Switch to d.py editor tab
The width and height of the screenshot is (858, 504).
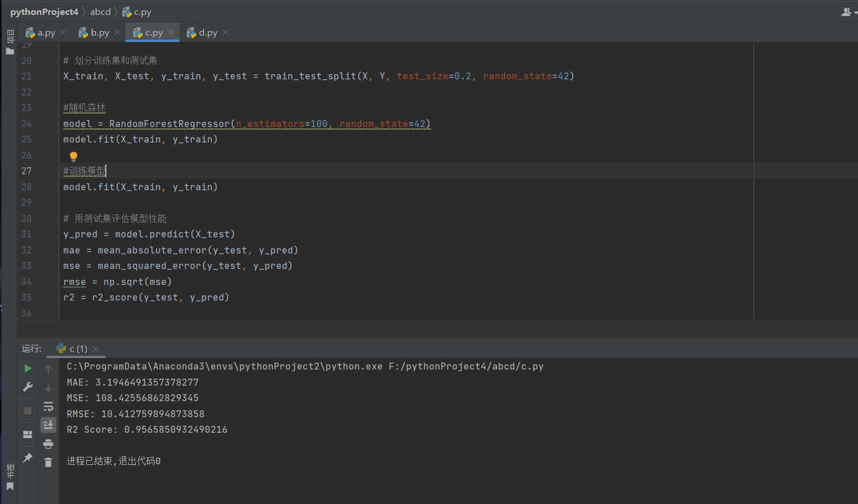tap(208, 33)
